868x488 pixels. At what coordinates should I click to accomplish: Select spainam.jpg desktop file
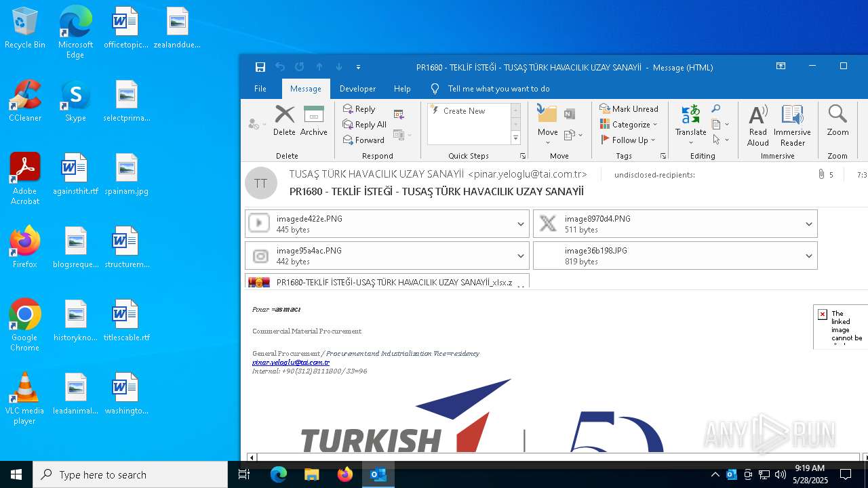[x=126, y=174]
